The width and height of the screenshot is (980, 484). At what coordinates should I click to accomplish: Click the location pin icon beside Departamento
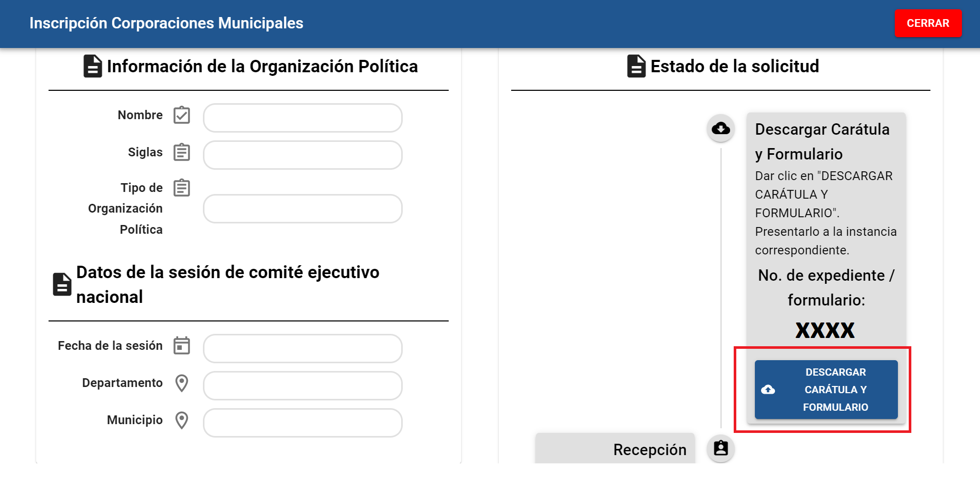(182, 383)
